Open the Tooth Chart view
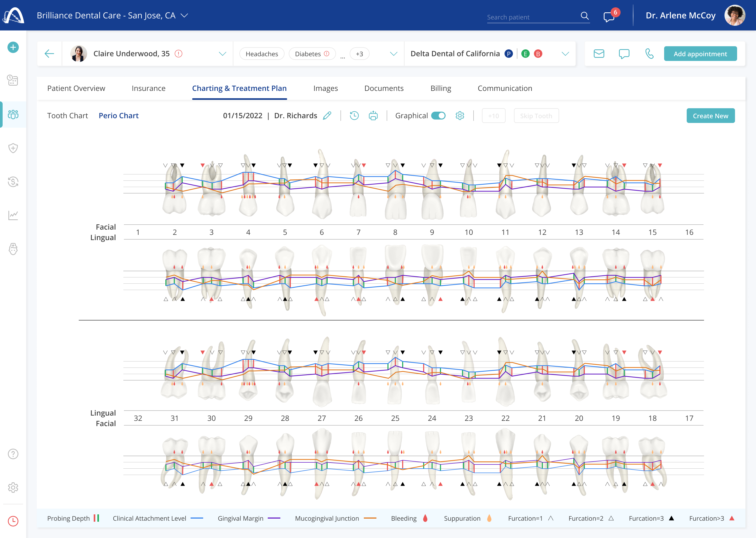756x538 pixels. [x=67, y=116]
